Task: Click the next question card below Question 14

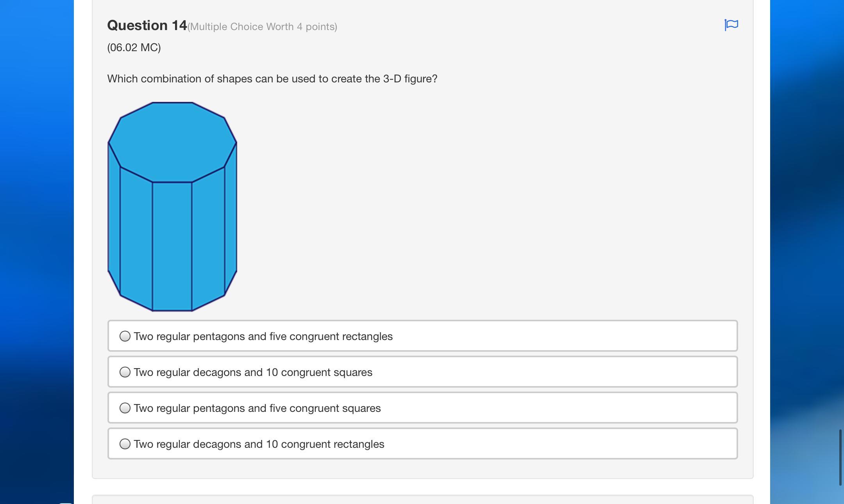Action: pos(422,499)
